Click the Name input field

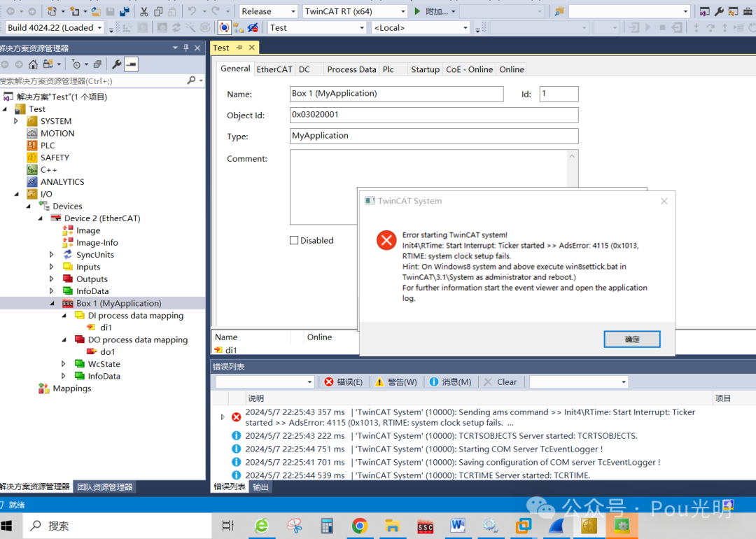pyautogui.click(x=396, y=94)
